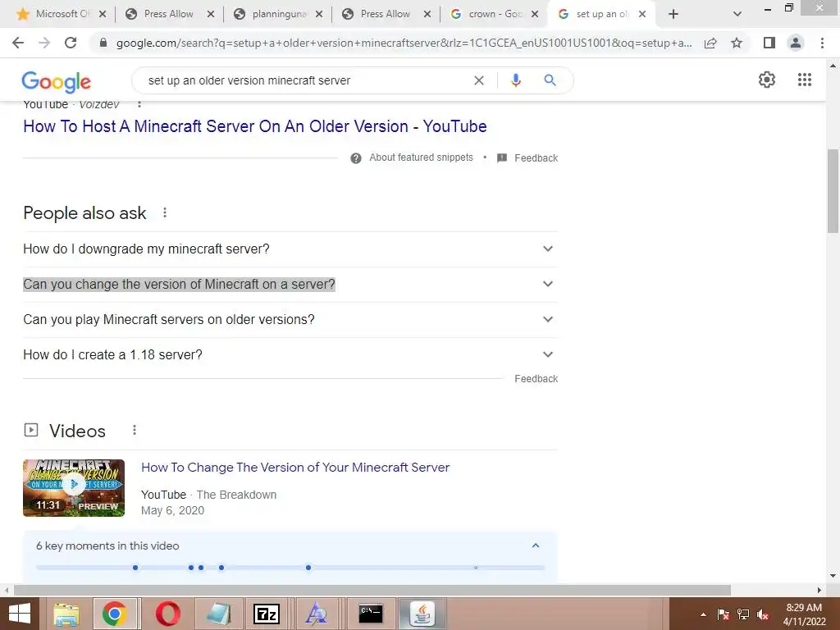Collapse the 6 key moments section

(x=535, y=546)
